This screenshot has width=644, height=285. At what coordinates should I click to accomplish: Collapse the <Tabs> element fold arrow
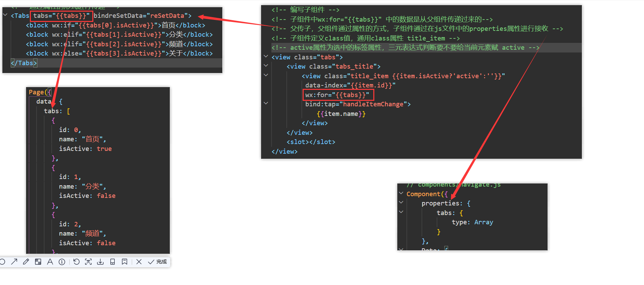pos(5,15)
